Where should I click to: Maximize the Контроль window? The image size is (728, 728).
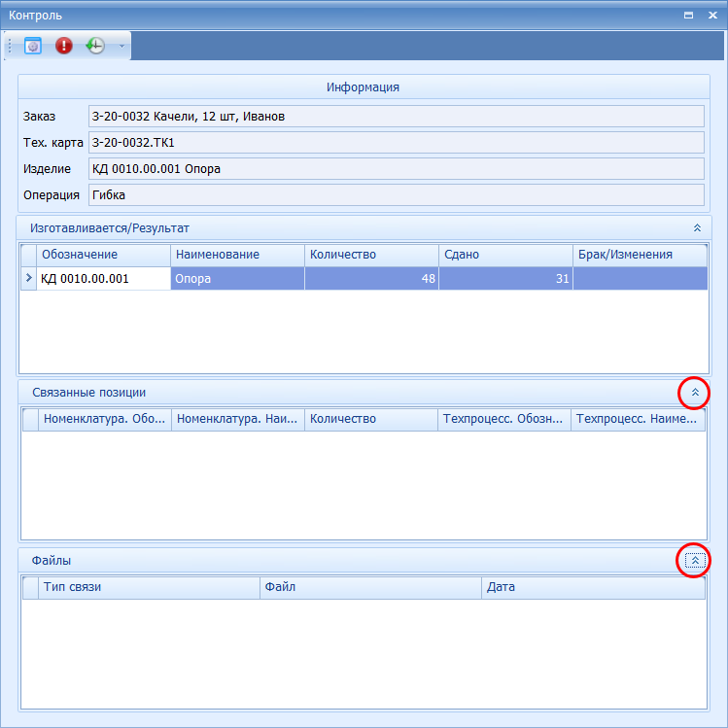688,16
